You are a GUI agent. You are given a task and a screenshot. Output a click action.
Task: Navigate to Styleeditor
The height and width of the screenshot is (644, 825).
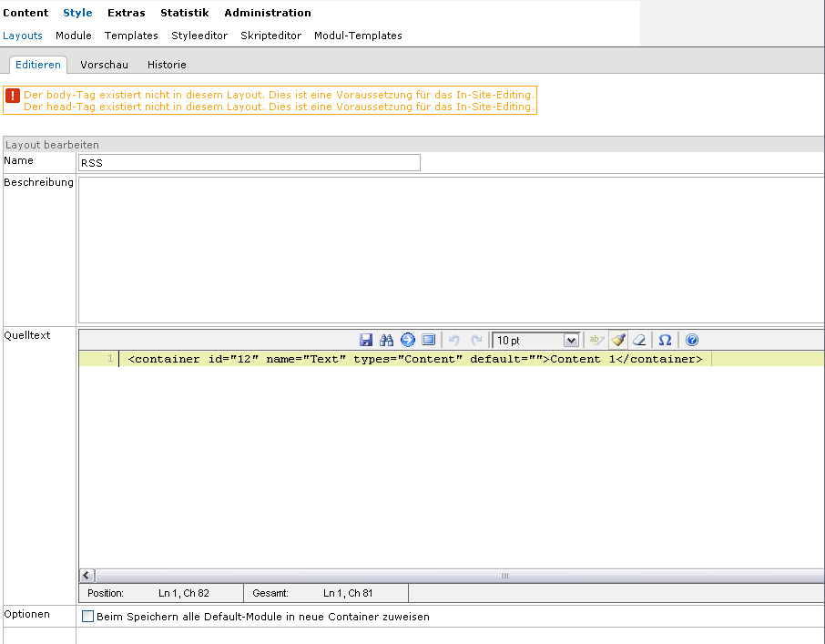tap(199, 36)
